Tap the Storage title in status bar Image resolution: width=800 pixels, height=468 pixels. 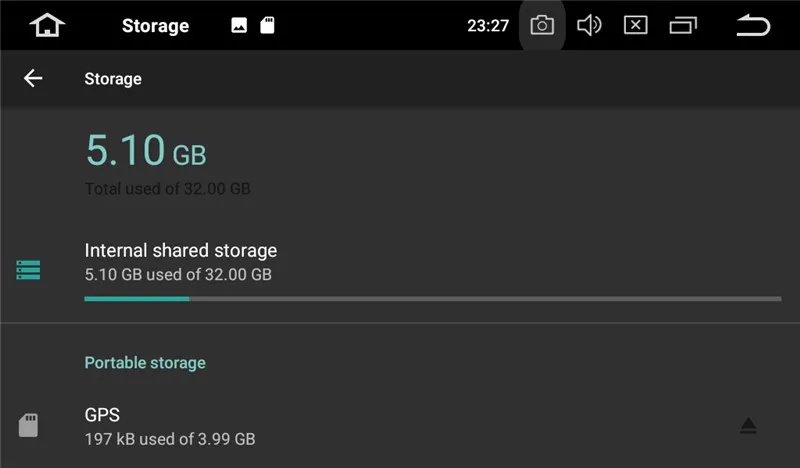point(155,26)
